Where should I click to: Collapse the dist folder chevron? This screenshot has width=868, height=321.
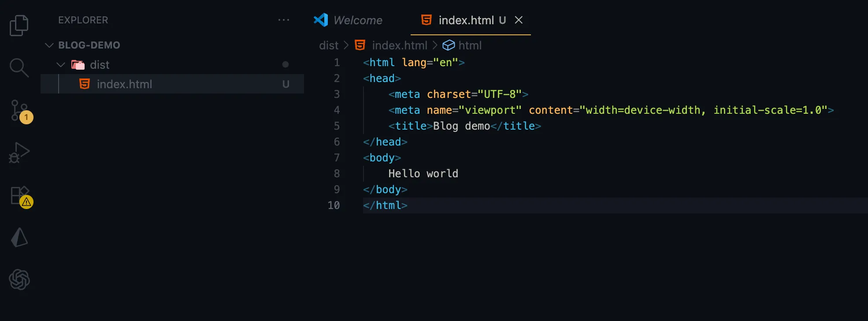point(61,65)
